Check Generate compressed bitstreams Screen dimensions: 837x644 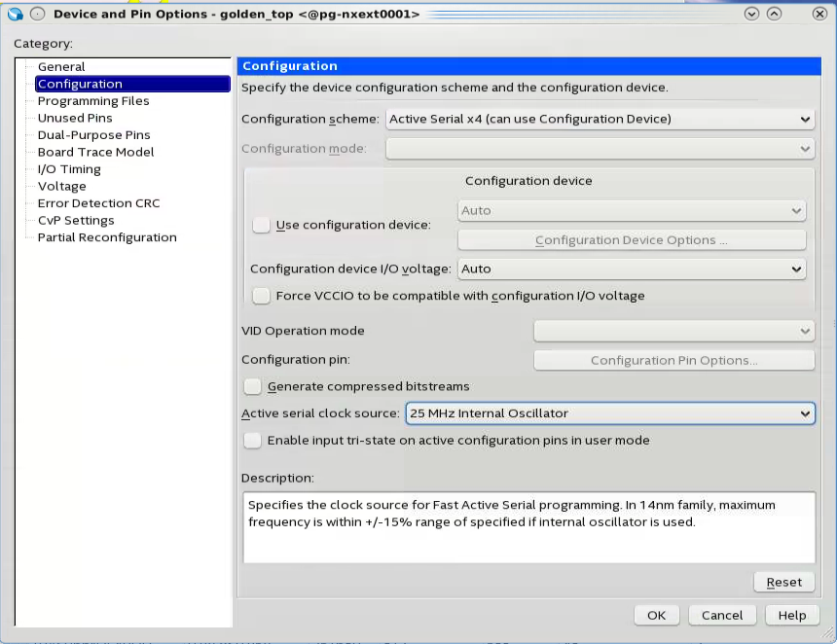click(253, 386)
